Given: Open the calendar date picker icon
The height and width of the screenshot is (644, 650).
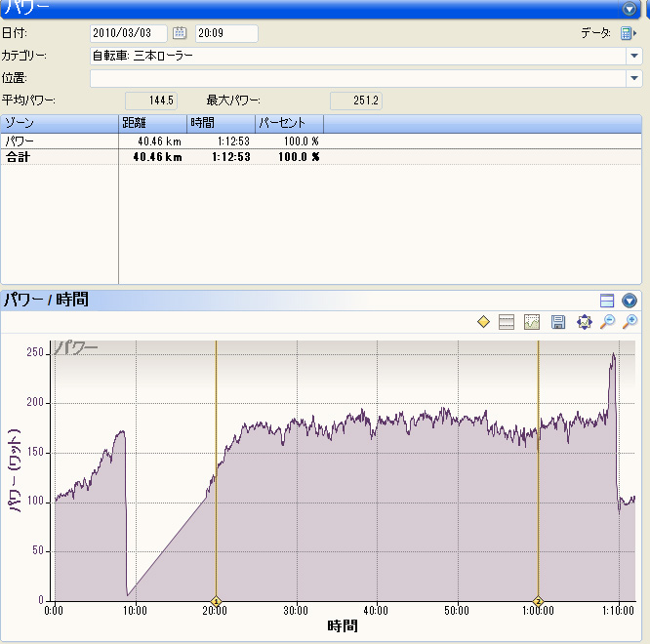Looking at the screenshot, I should tap(180, 33).
